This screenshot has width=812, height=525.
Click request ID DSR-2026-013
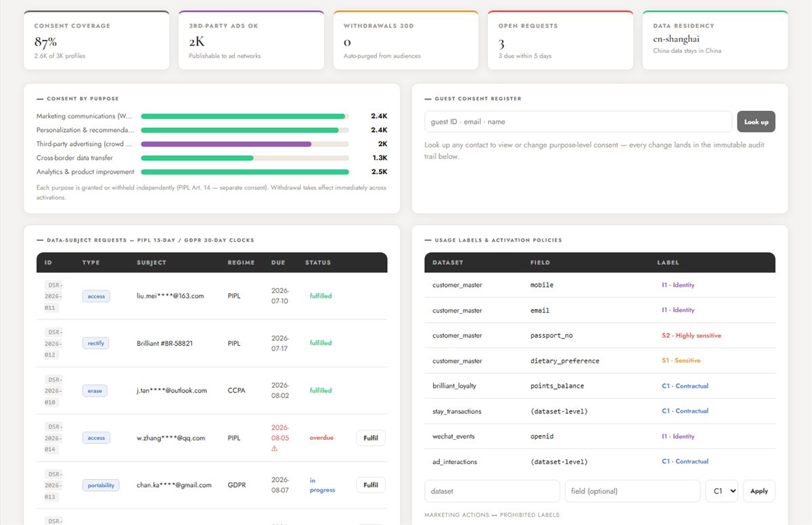(x=53, y=485)
